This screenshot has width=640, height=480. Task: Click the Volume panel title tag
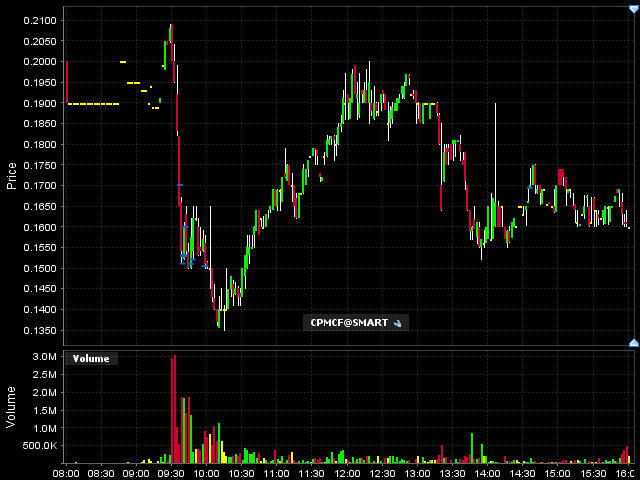click(x=91, y=358)
